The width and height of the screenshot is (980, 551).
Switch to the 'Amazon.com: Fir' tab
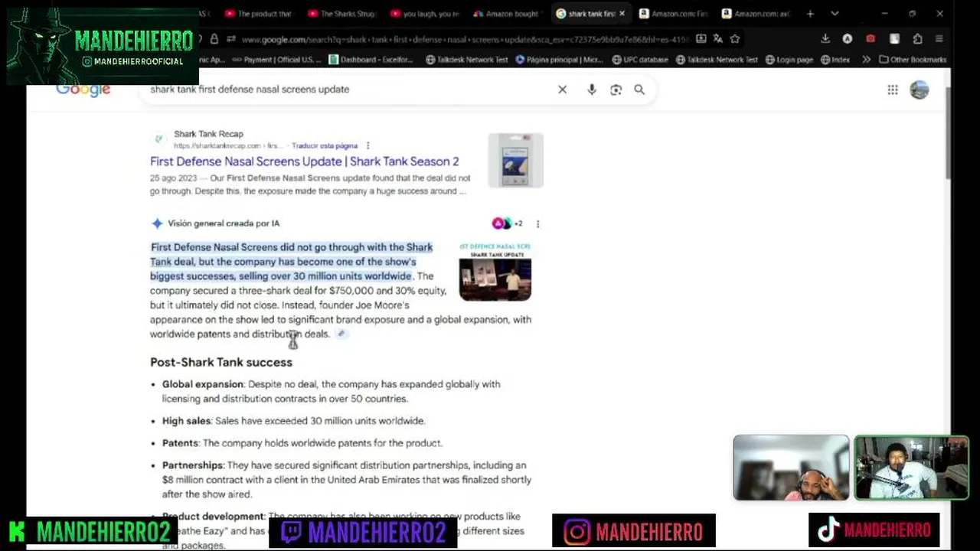click(673, 14)
